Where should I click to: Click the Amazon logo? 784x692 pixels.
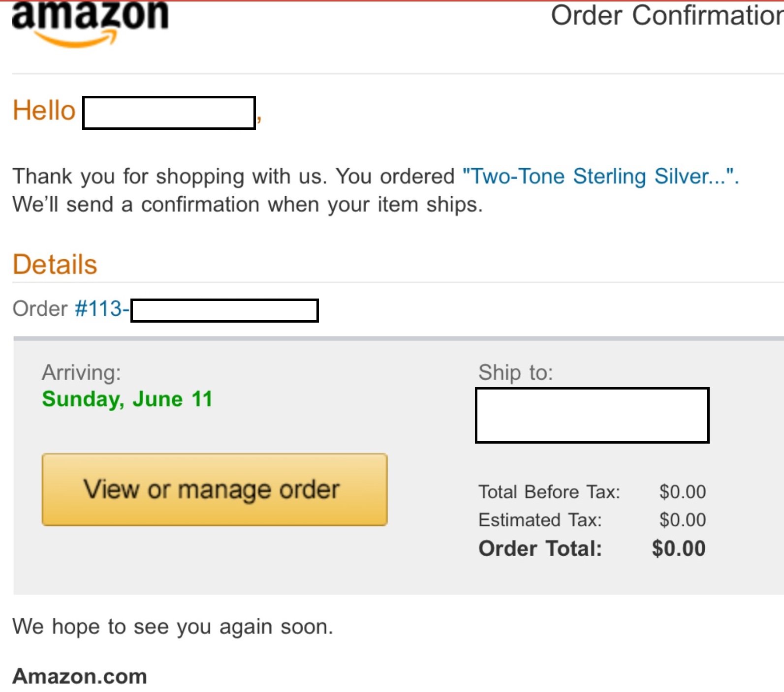90,22
